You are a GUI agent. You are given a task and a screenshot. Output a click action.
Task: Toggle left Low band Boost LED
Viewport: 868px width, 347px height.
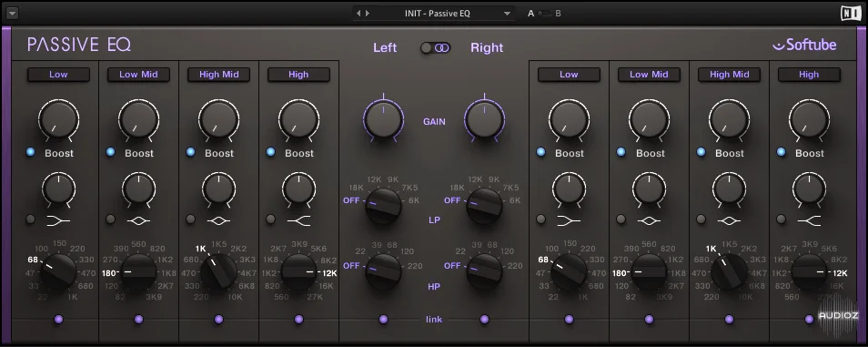(30, 152)
